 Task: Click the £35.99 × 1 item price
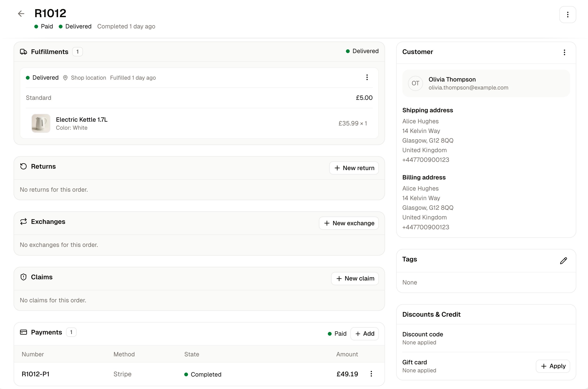[353, 123]
